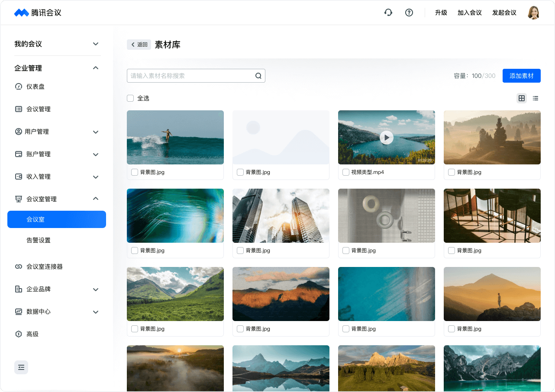Switch to grid view
Viewport: 555px width, 392px height.
pos(522,98)
